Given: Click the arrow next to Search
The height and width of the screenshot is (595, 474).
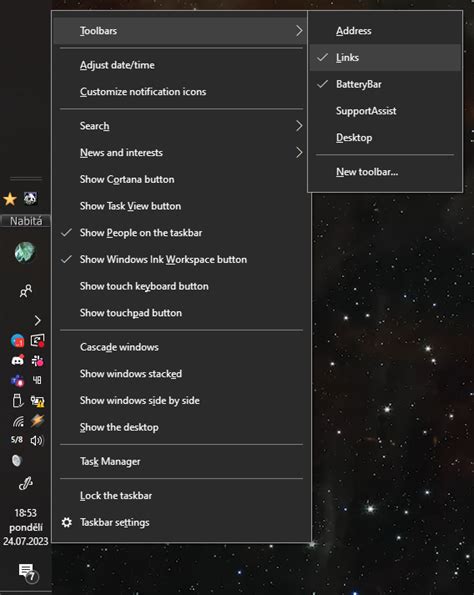Looking at the screenshot, I should point(299,126).
